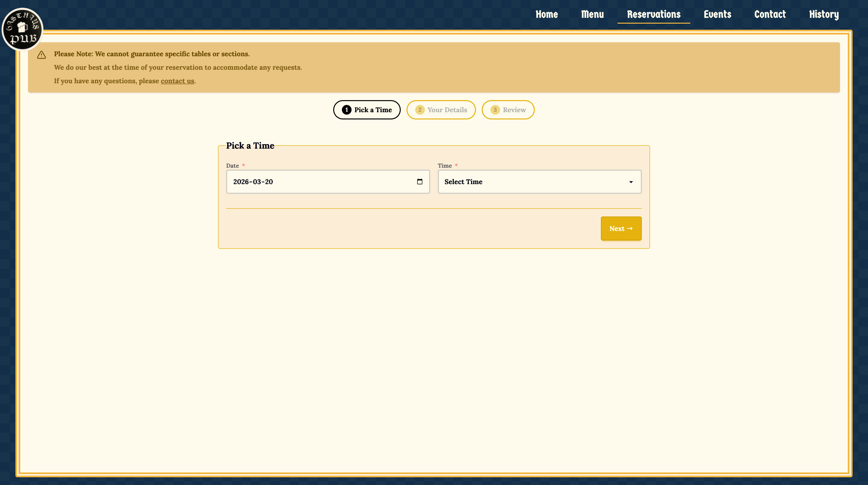Follow the contact us link

[x=177, y=81]
